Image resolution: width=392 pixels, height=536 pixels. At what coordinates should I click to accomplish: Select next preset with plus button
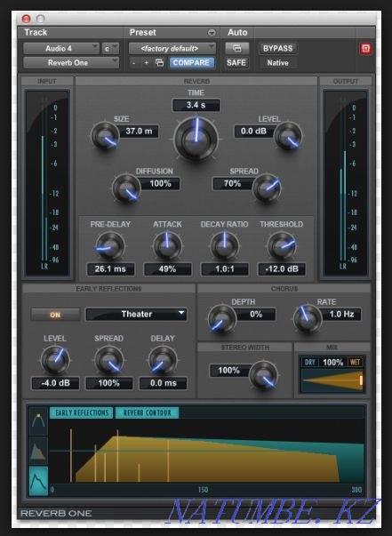(147, 63)
